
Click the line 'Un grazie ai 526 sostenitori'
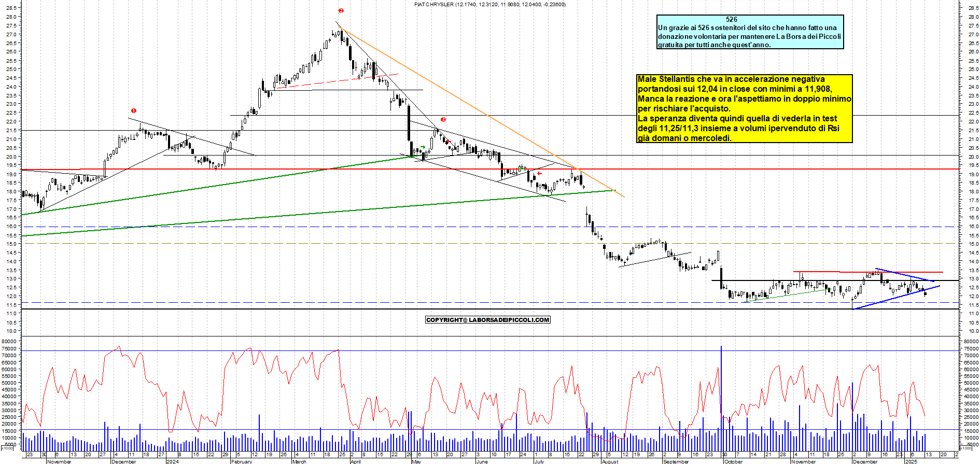[x=747, y=27]
